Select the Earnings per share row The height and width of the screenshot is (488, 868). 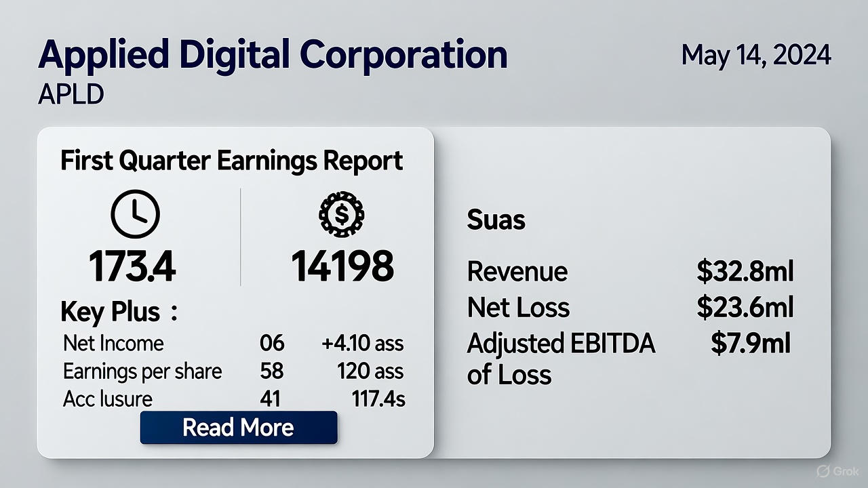tap(142, 371)
